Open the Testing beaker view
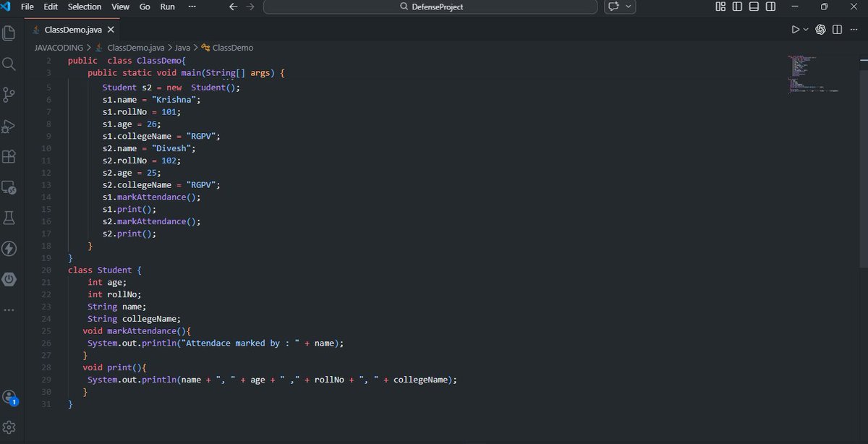The image size is (868, 444). (9, 218)
